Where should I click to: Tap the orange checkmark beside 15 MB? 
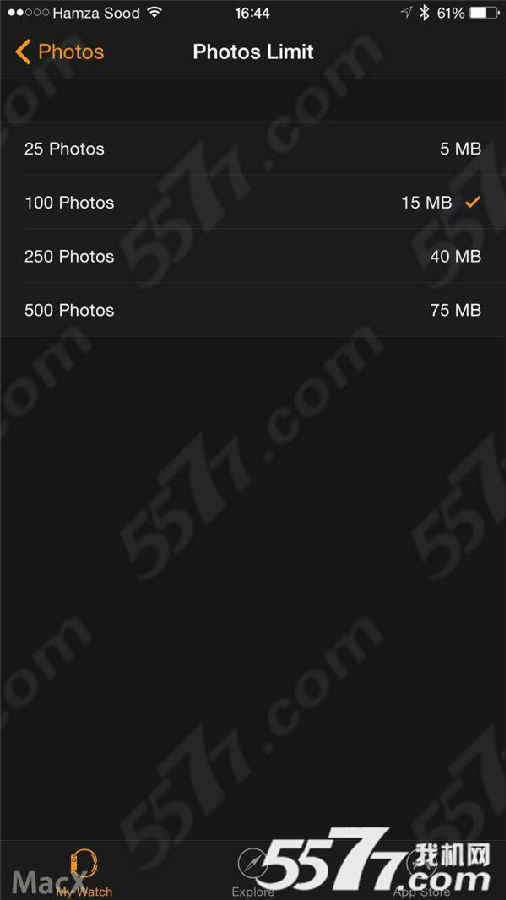click(x=472, y=202)
